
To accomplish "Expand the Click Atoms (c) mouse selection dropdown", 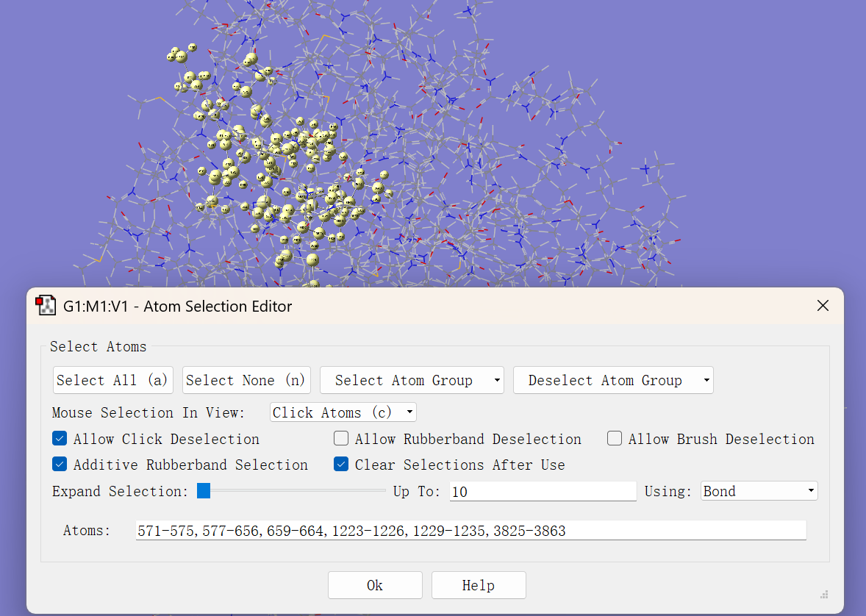I will coord(343,412).
